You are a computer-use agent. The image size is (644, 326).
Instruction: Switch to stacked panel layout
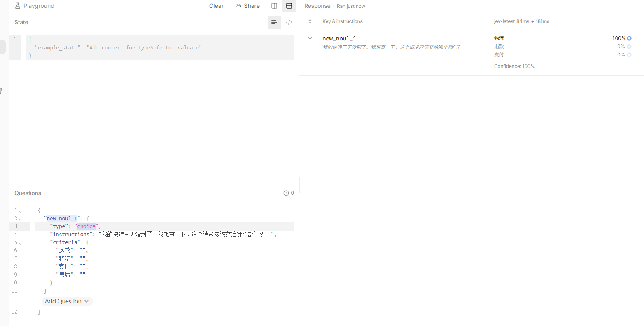(x=289, y=6)
